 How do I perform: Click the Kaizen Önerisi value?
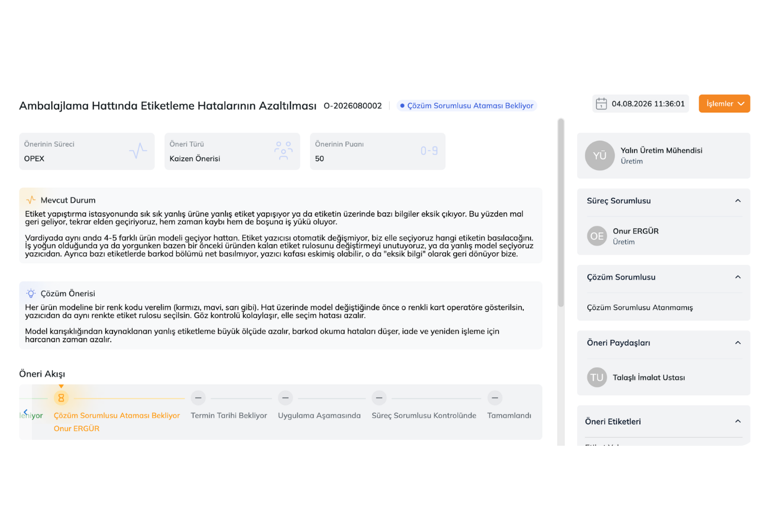[195, 158]
